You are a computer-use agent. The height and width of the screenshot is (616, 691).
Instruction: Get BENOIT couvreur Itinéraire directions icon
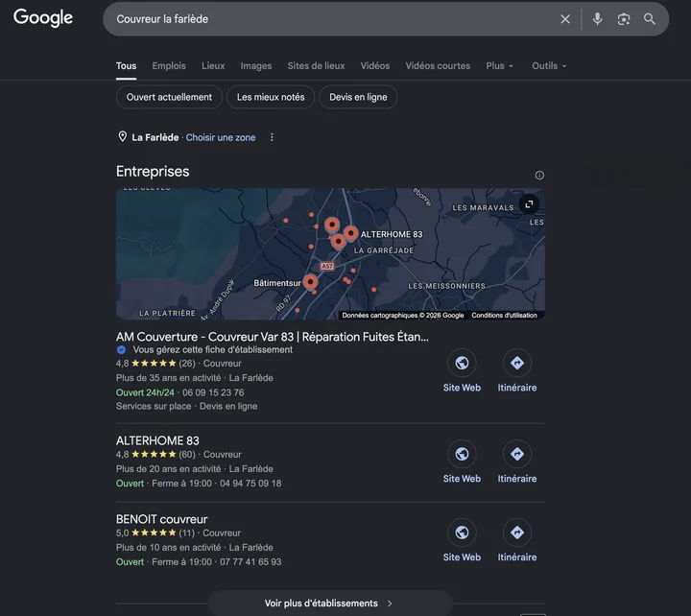tap(517, 533)
